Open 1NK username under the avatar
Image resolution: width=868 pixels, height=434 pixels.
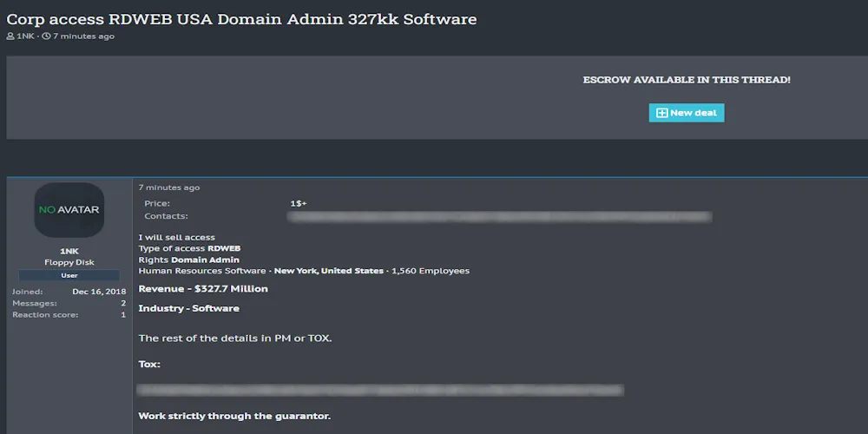69,251
